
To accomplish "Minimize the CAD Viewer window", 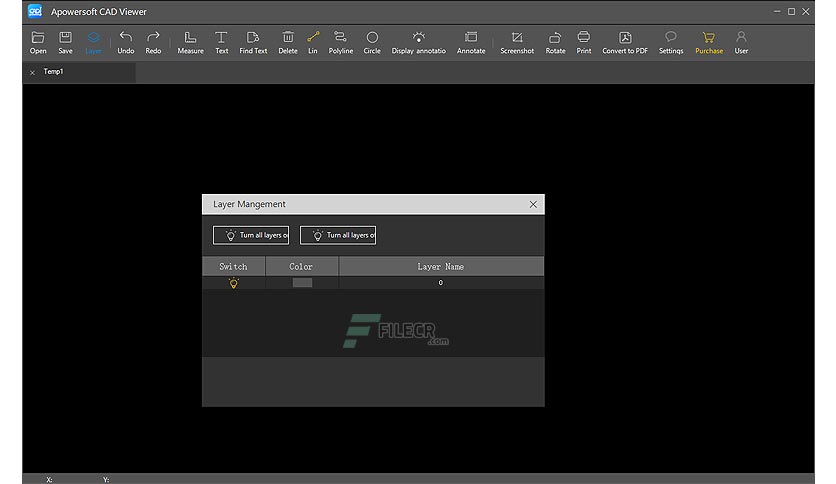I will pyautogui.click(x=777, y=11).
